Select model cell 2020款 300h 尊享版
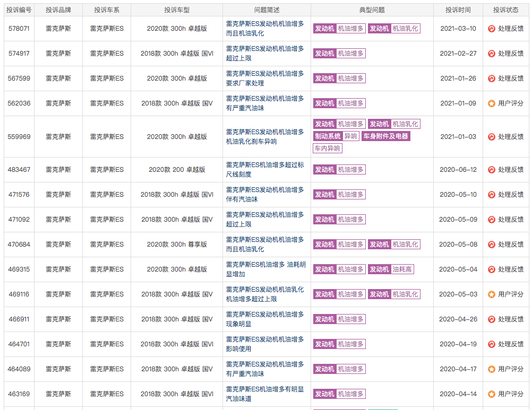 [177, 245]
